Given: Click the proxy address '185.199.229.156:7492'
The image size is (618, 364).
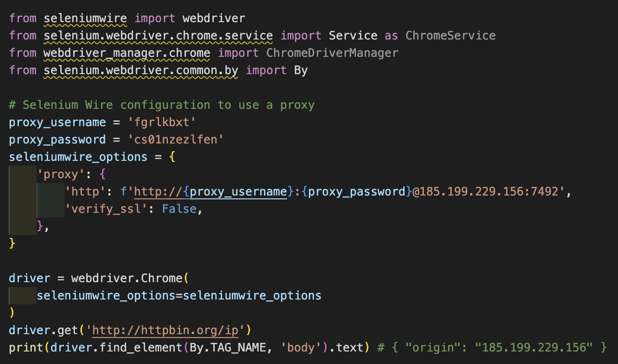Looking at the screenshot, I should (488, 192).
